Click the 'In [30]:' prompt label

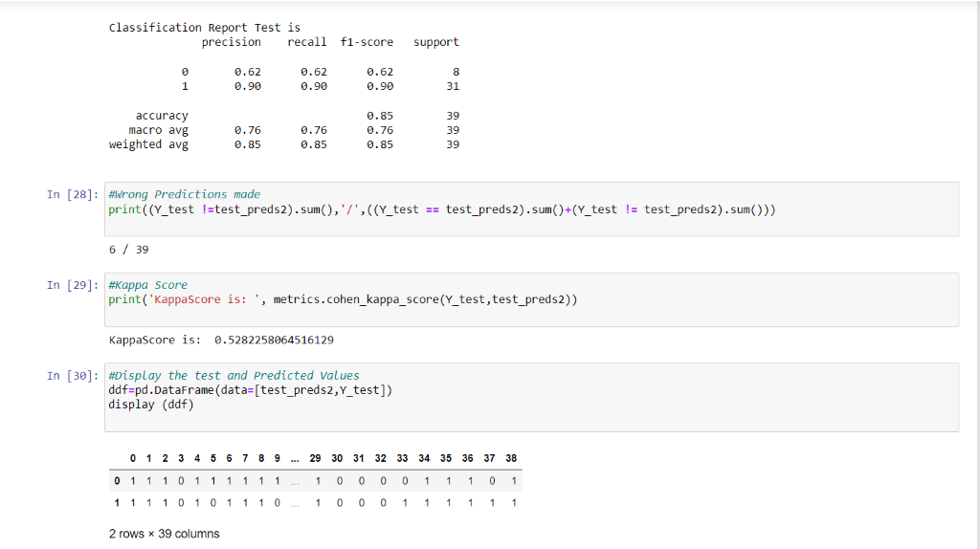click(x=73, y=375)
